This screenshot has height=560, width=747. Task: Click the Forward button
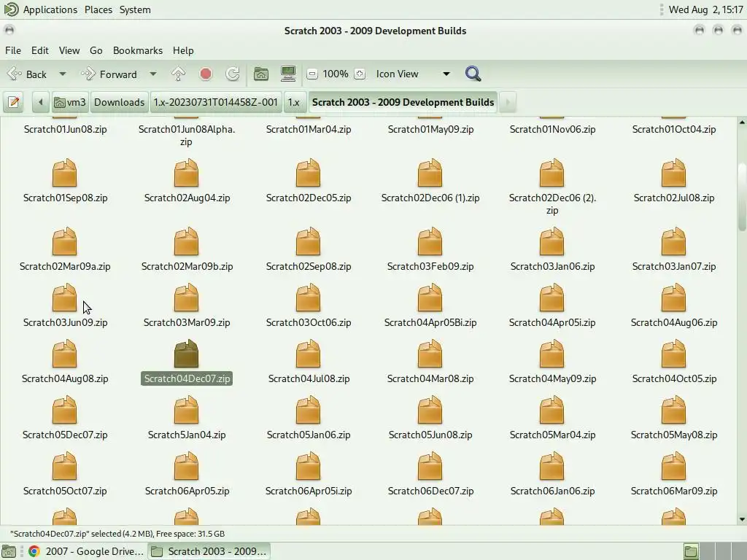(x=110, y=74)
